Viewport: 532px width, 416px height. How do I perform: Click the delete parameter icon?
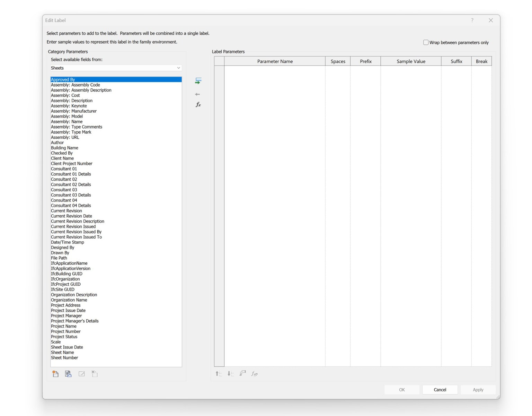click(x=94, y=374)
